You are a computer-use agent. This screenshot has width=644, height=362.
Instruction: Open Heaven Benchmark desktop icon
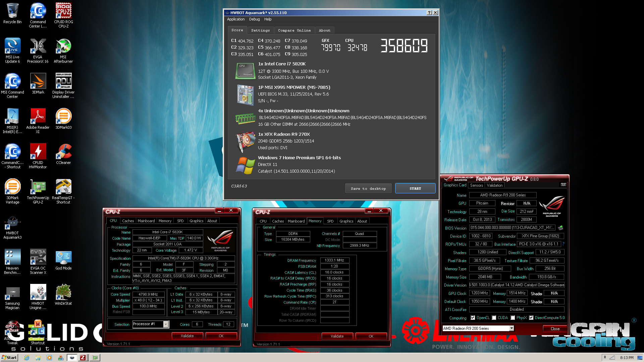click(12, 262)
